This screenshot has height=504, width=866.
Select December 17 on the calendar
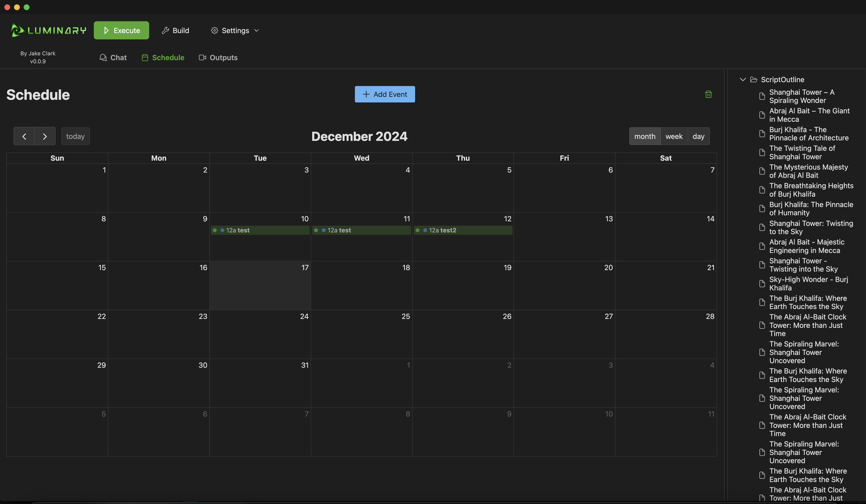[260, 286]
